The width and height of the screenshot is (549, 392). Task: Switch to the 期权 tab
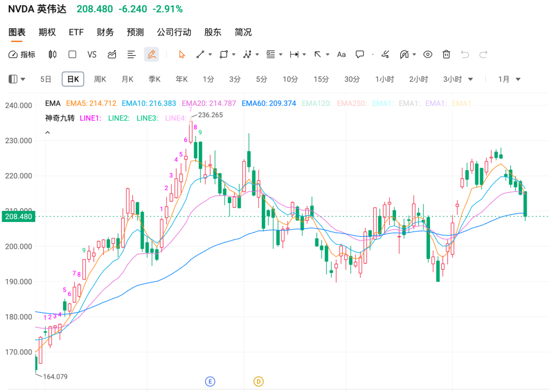[x=47, y=32]
